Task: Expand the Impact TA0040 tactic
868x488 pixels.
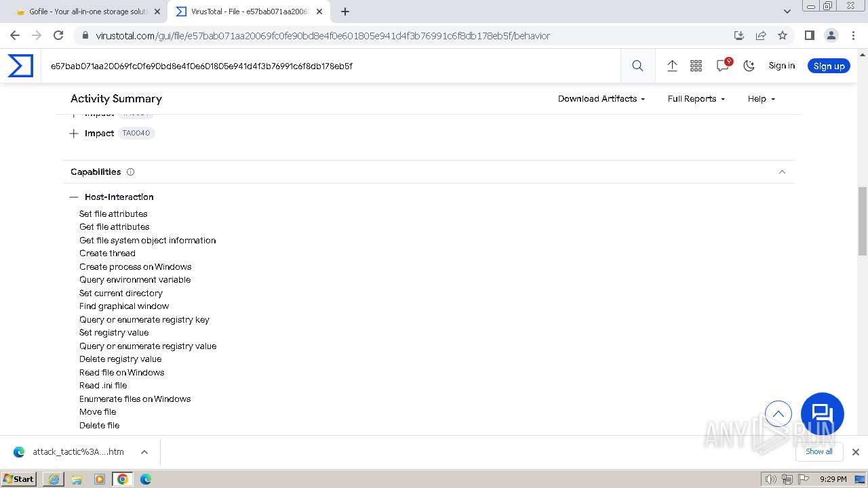Action: click(74, 134)
